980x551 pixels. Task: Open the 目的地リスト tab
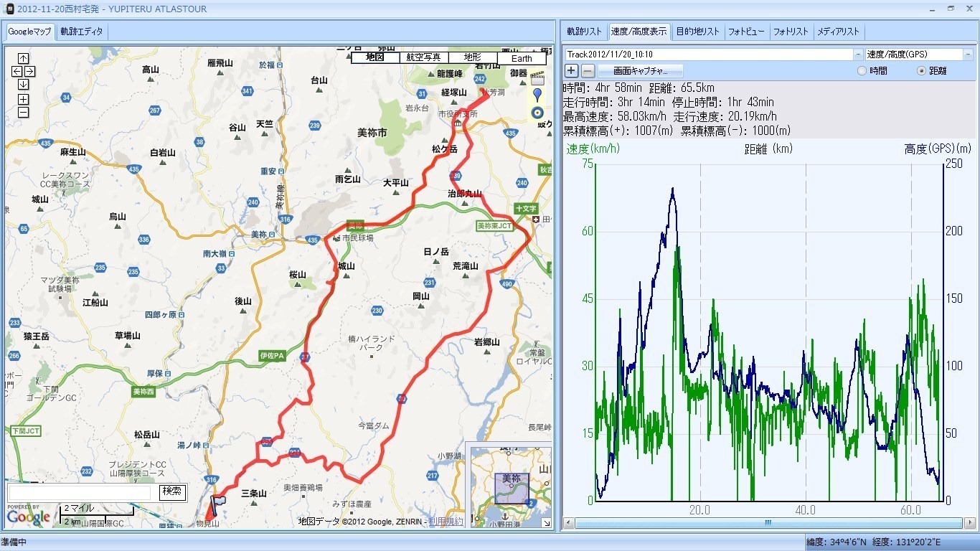click(697, 32)
